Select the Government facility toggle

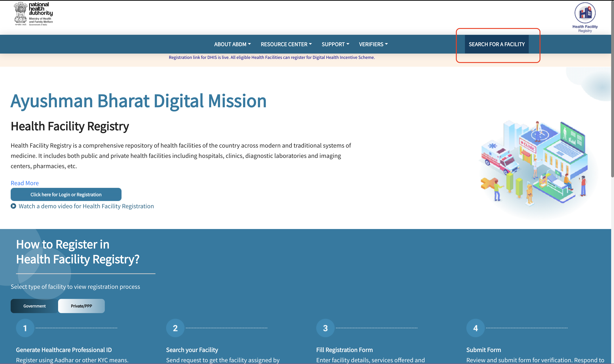pyautogui.click(x=34, y=306)
